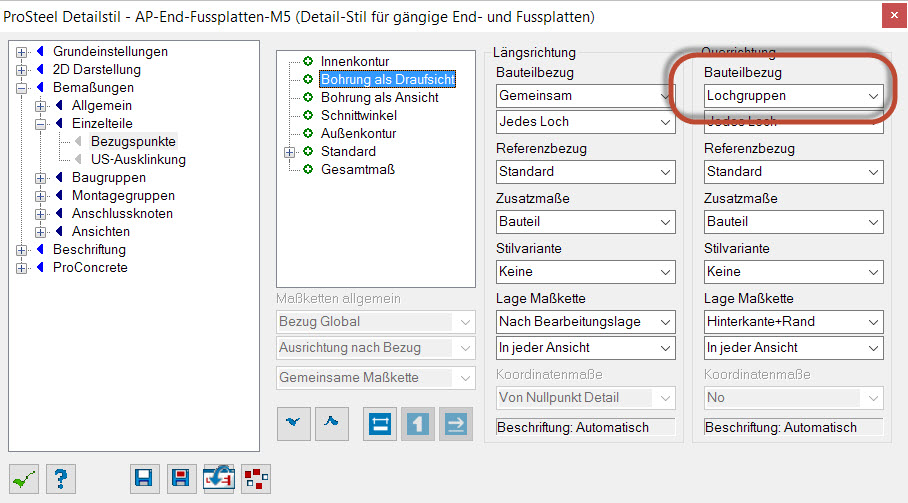Screen dimensions: 908x503
Task: Open the Von Nullpunkt Detail dropdown
Action: [x=585, y=398]
